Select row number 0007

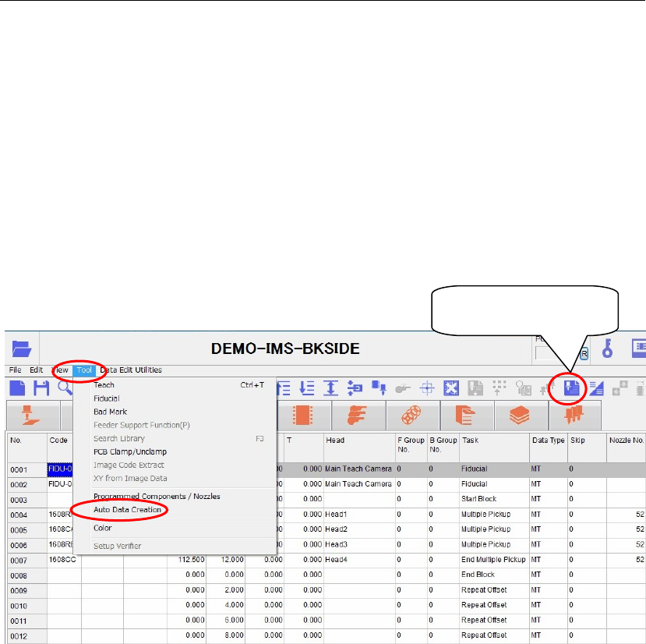[x=26, y=561]
